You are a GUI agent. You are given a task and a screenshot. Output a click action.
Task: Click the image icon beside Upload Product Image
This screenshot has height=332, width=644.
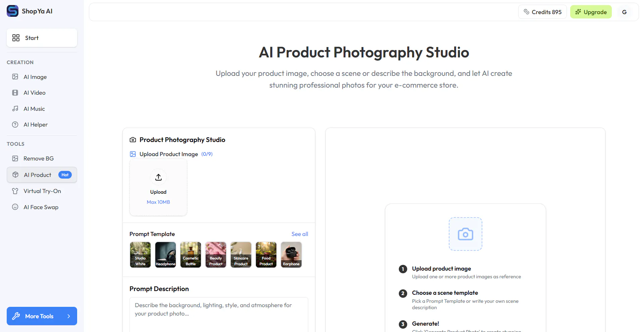click(133, 154)
